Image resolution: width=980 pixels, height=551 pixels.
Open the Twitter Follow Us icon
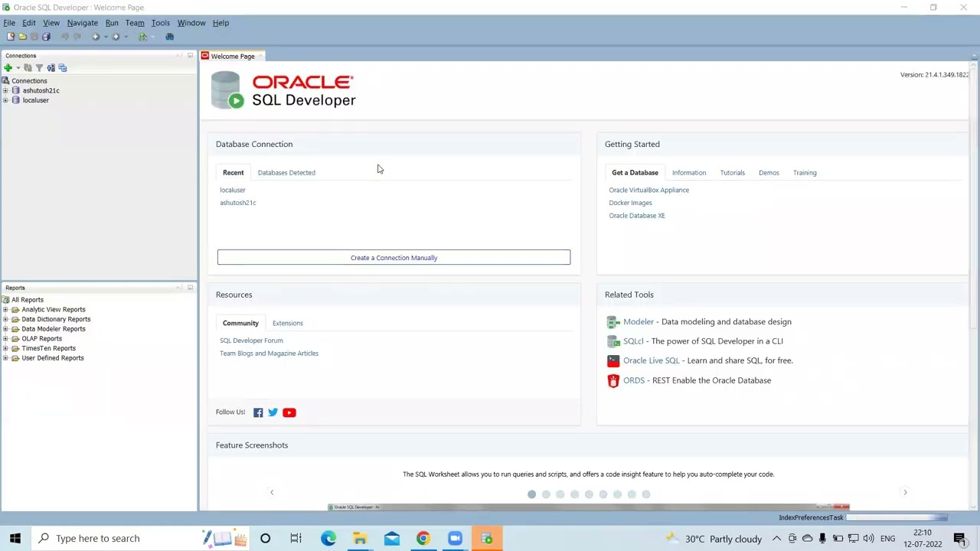tap(273, 412)
